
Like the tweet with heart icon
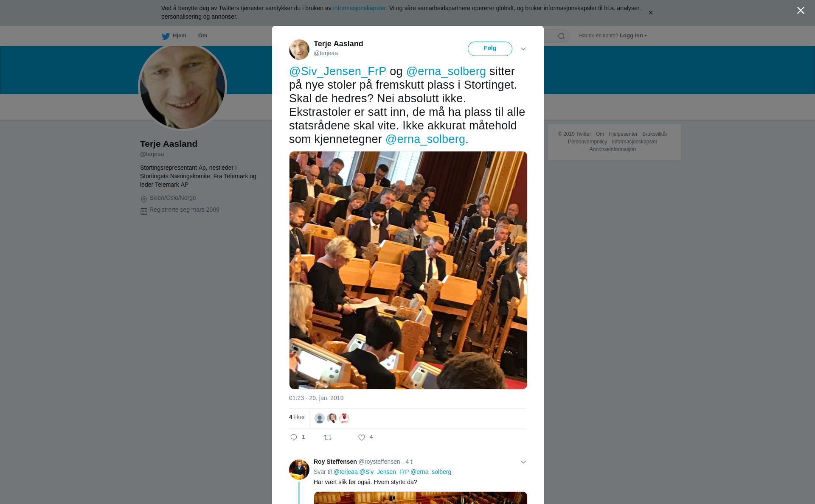tap(362, 437)
